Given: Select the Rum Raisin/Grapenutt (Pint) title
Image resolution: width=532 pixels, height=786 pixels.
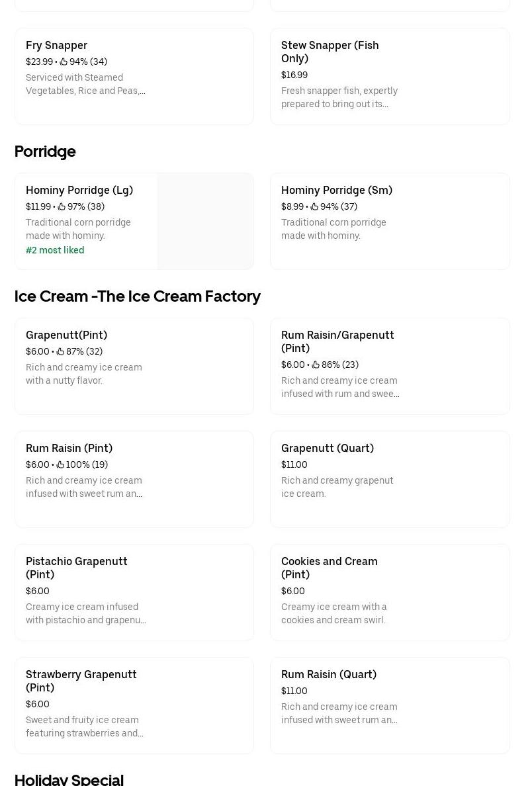Looking at the screenshot, I should click(x=337, y=341).
